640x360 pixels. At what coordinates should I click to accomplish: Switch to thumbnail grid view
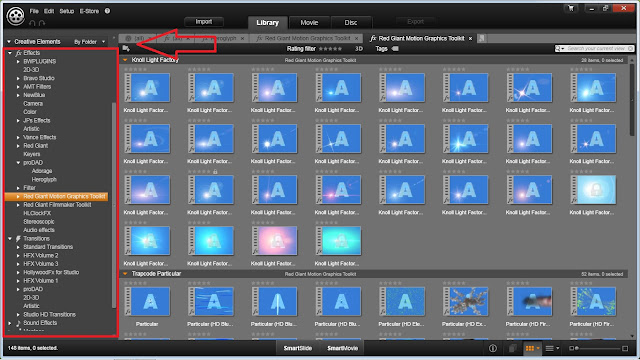click(530, 348)
